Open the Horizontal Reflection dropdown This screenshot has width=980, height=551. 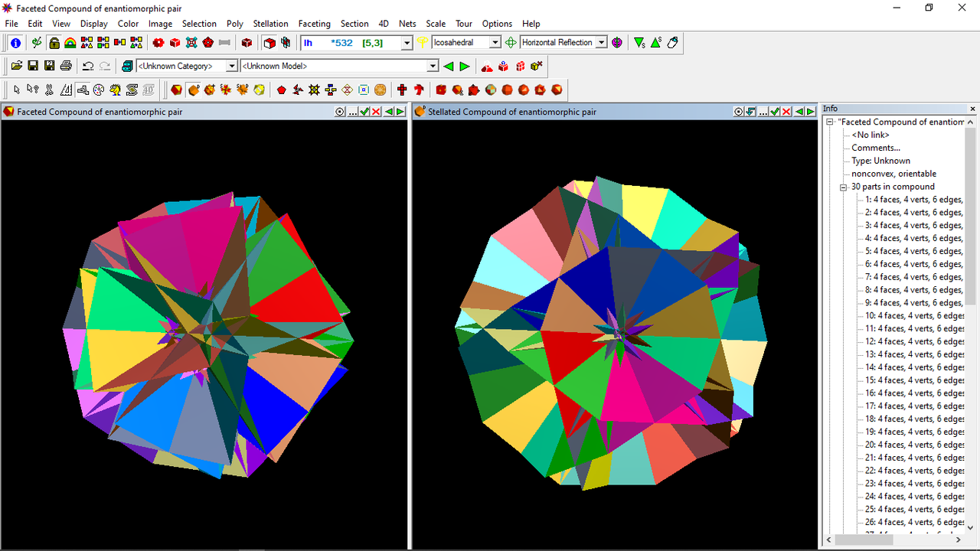(601, 43)
